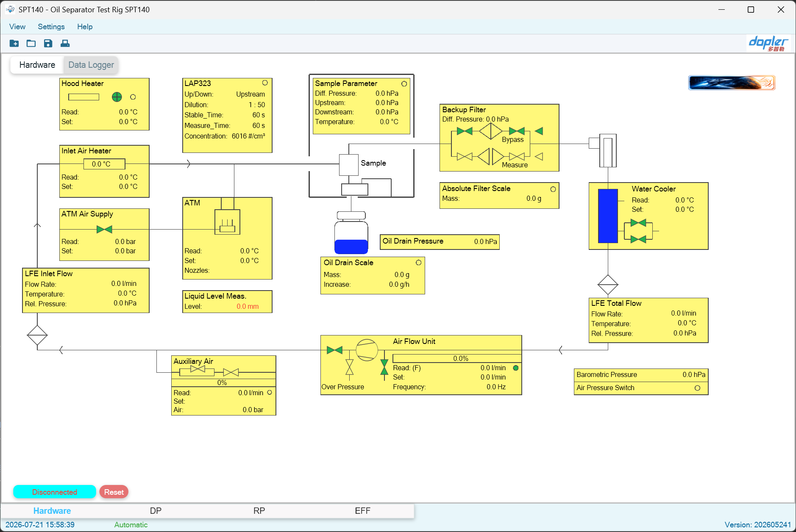Viewport: 796px width, 532px height.
Task: Select the bottom Hardware tab
Action: [52, 511]
